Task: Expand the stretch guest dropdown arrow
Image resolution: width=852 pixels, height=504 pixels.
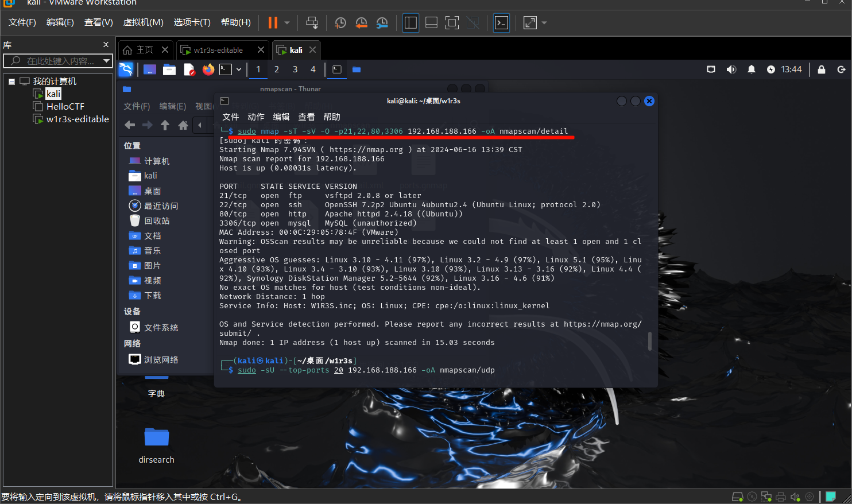Action: click(544, 23)
